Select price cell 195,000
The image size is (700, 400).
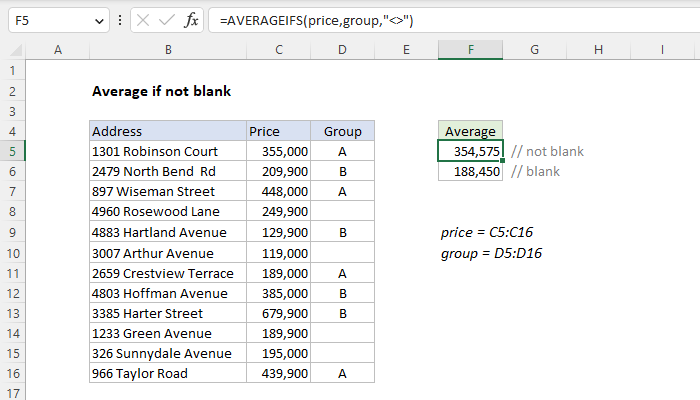point(279,354)
